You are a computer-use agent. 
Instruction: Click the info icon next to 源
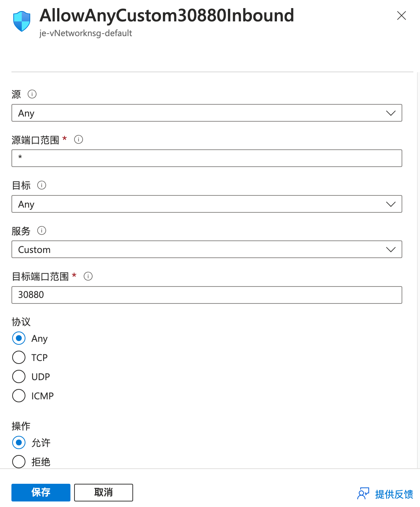32,94
